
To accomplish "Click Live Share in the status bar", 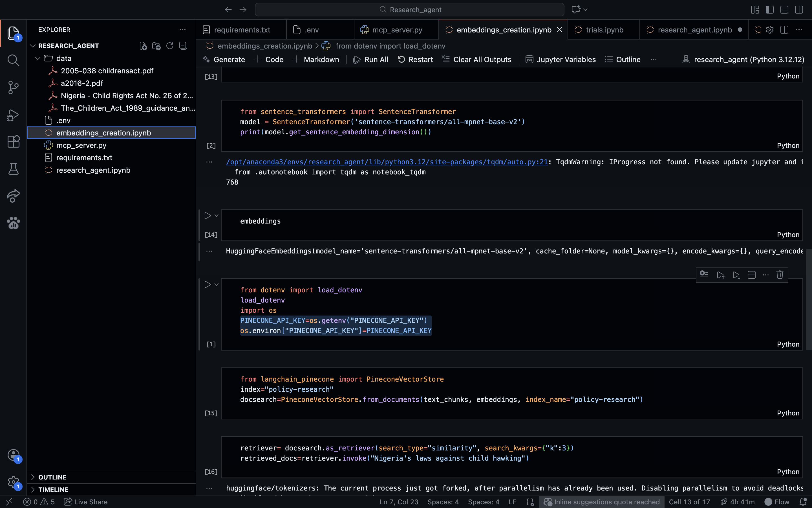I will 85,502.
